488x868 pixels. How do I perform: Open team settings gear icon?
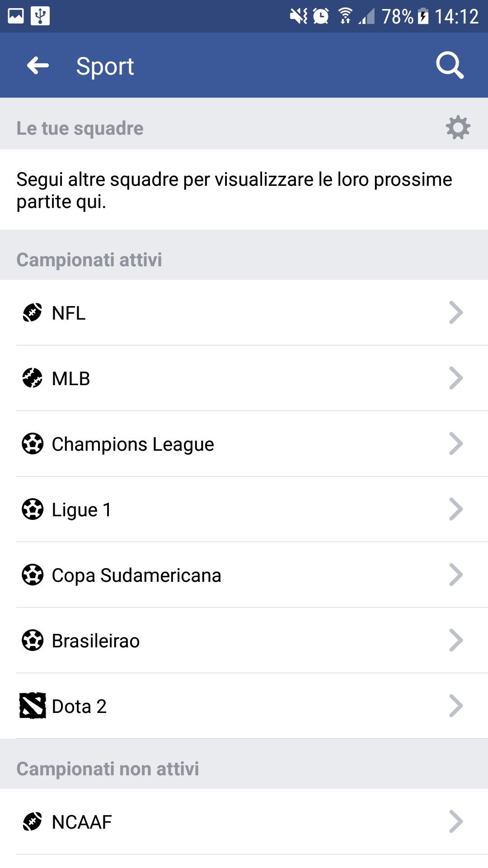pos(458,127)
